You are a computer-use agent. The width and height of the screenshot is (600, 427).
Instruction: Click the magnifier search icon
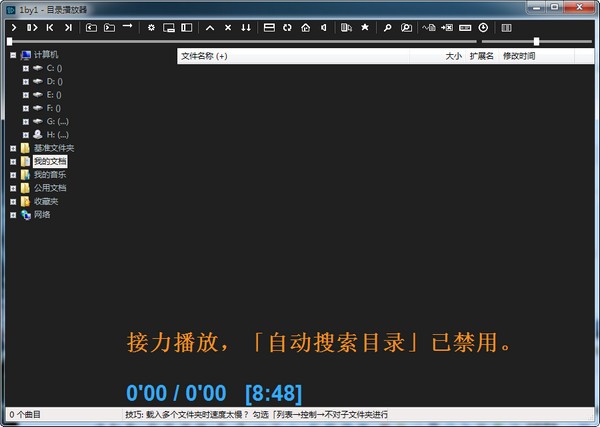point(388,27)
